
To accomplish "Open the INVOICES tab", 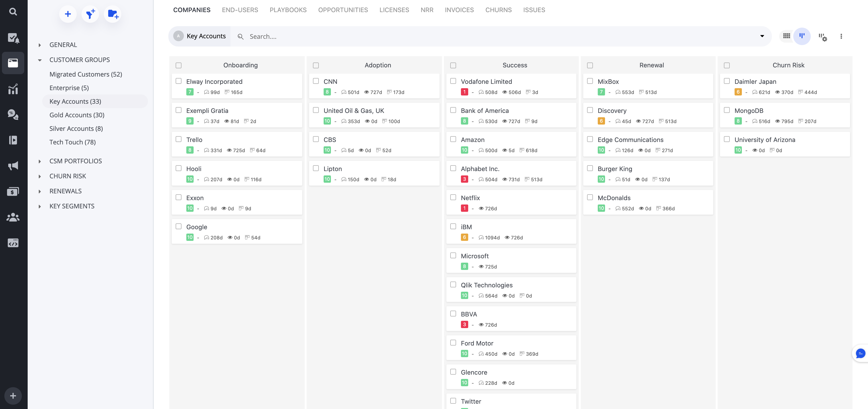I will pos(459,10).
